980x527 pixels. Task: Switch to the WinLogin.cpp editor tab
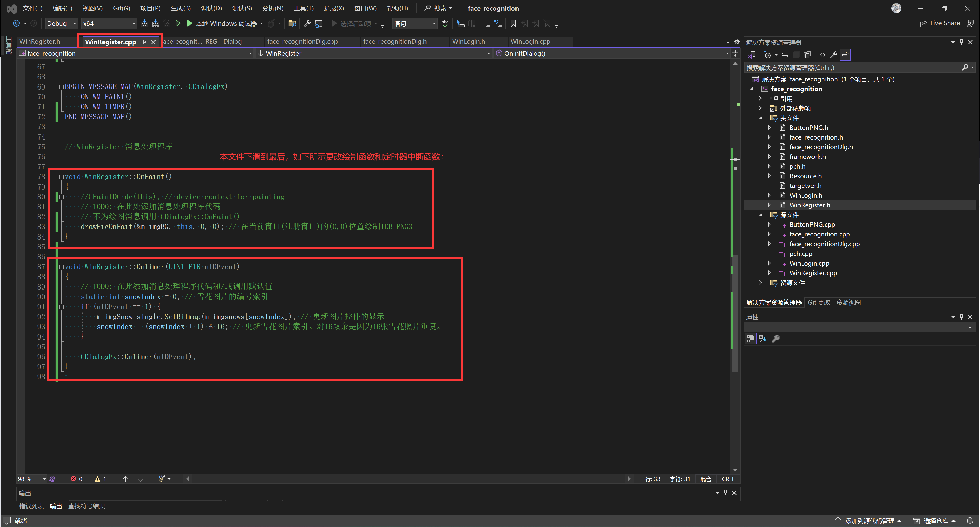(x=530, y=42)
